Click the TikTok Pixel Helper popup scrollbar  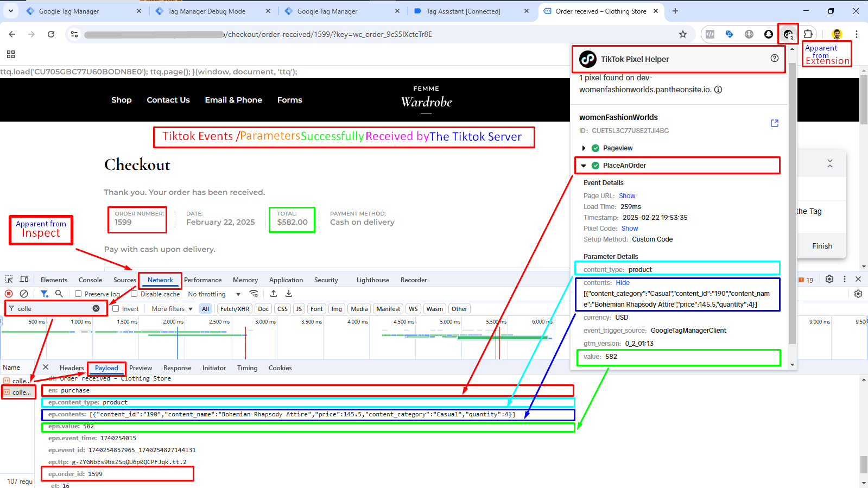tap(792, 204)
